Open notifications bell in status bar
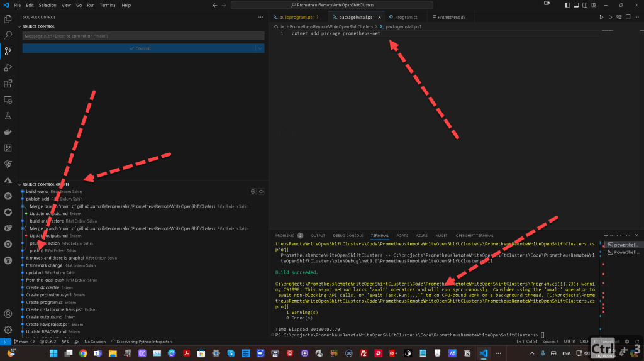Viewport: 644px width, 361px height. pos(637,342)
